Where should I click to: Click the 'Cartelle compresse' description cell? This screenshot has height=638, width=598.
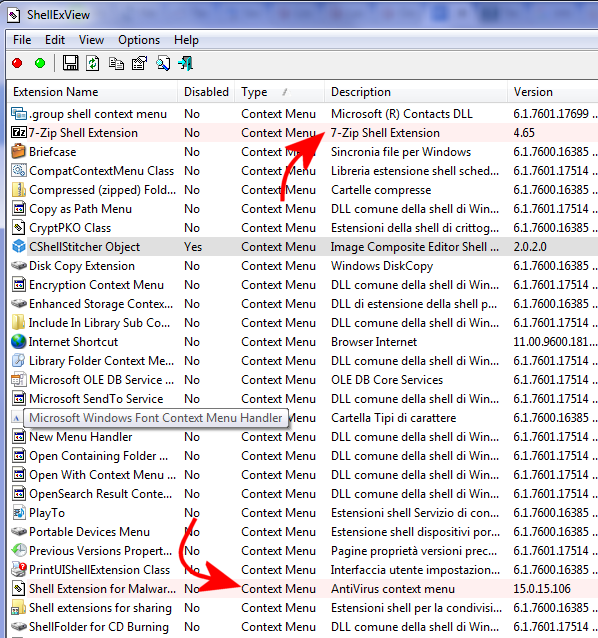381,190
